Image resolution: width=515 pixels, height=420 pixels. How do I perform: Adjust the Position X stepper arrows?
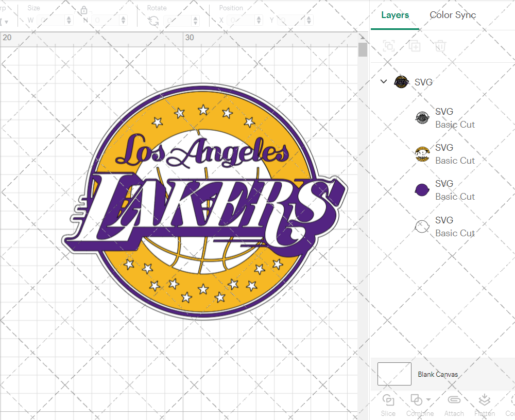[259, 21]
